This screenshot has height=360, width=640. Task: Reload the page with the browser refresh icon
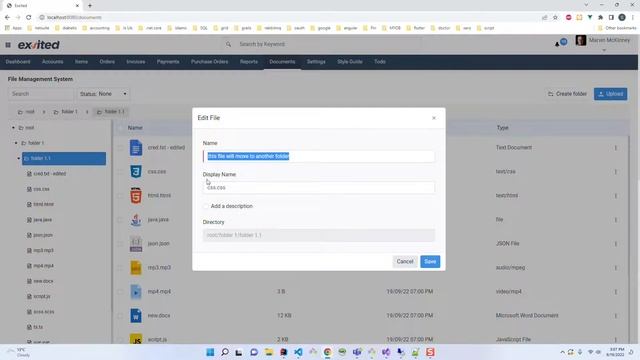[x=29, y=18]
